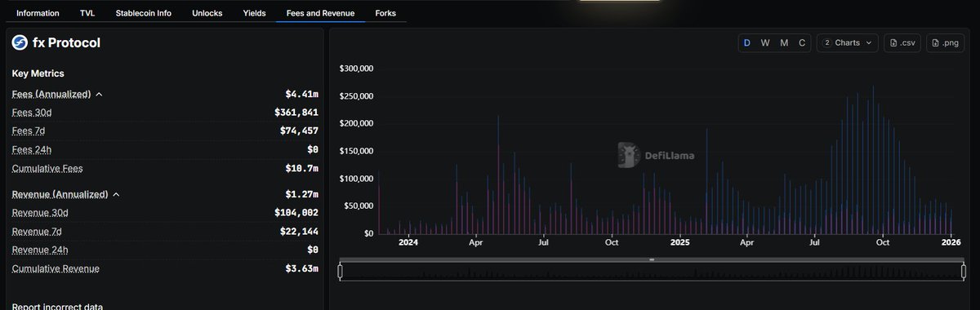The height and width of the screenshot is (310, 980).
Task: Click the 2024 x-axis label
Action: point(408,242)
